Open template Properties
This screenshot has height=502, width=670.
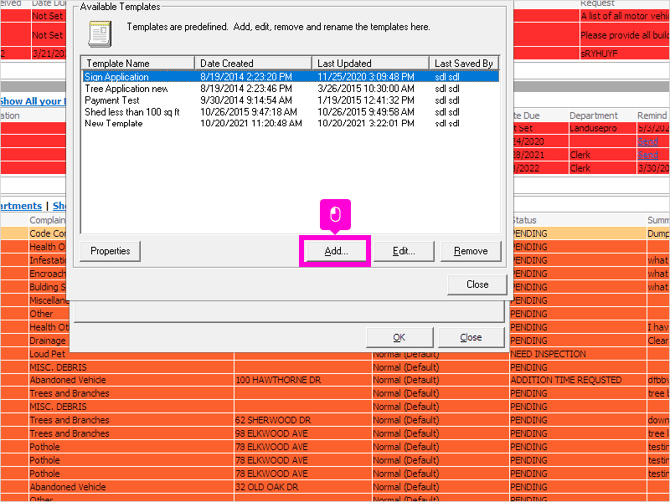110,251
